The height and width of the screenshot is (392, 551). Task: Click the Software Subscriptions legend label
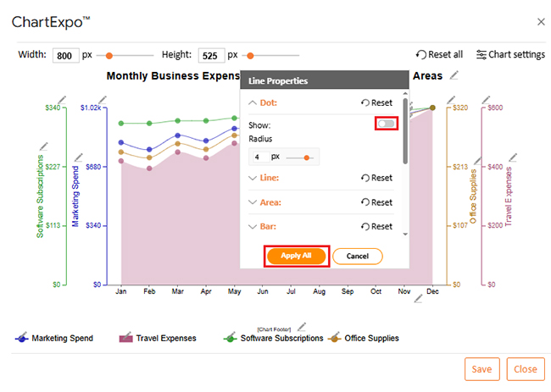pos(281,339)
